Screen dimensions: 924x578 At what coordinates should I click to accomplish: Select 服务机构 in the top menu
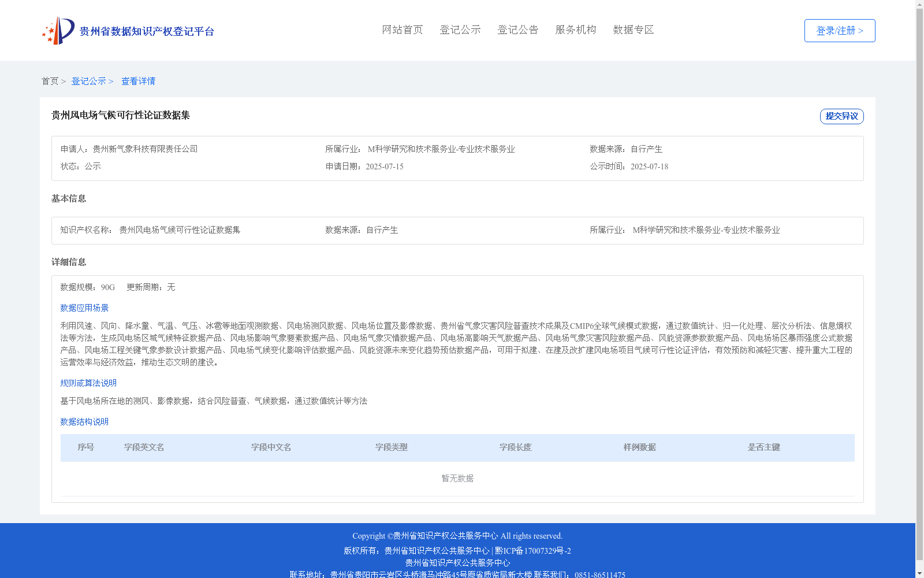(576, 29)
